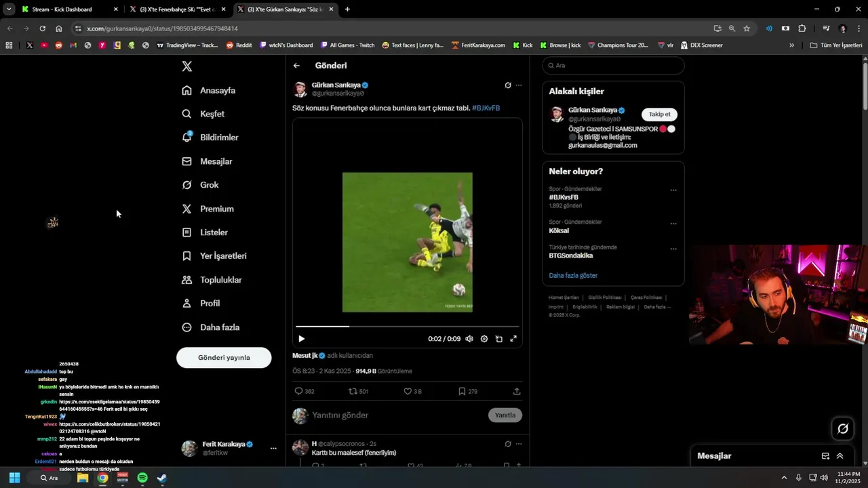Click the Yanıtını gönder reply field
868x488 pixels.
397,415
